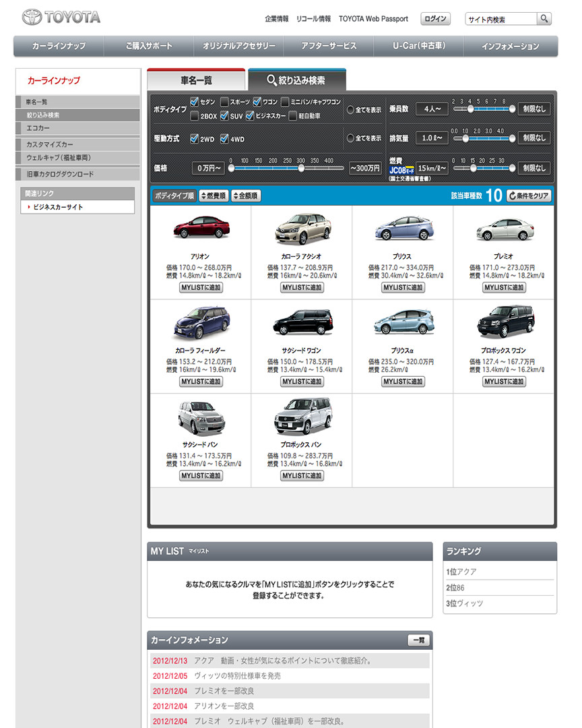Open the アフターサービス nav menu
Viewport: 582px width, 728px height.
click(329, 46)
